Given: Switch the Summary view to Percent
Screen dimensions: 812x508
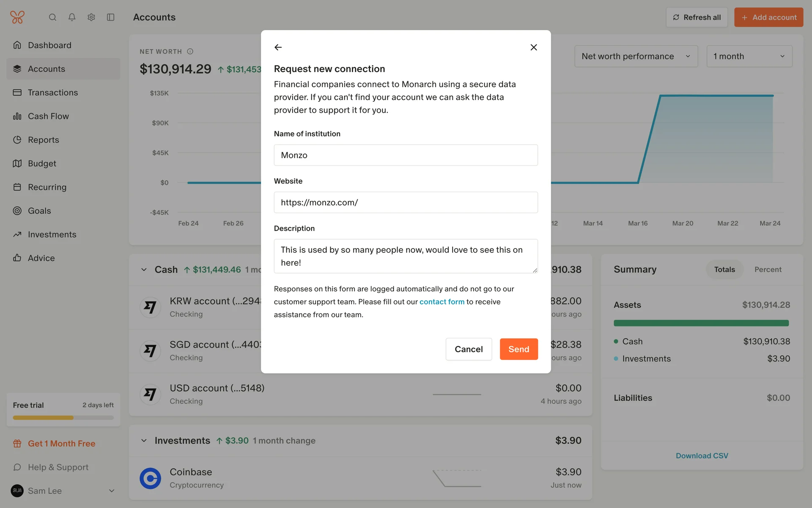Looking at the screenshot, I should click(x=768, y=270).
